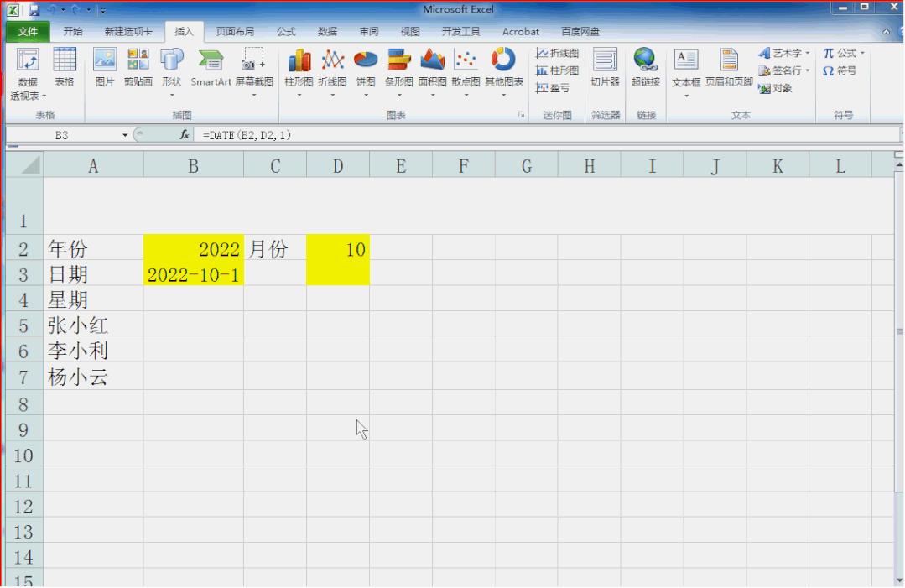905x588 pixels.
Task: Insert a Hyperlink (超链接)
Action: (645, 68)
